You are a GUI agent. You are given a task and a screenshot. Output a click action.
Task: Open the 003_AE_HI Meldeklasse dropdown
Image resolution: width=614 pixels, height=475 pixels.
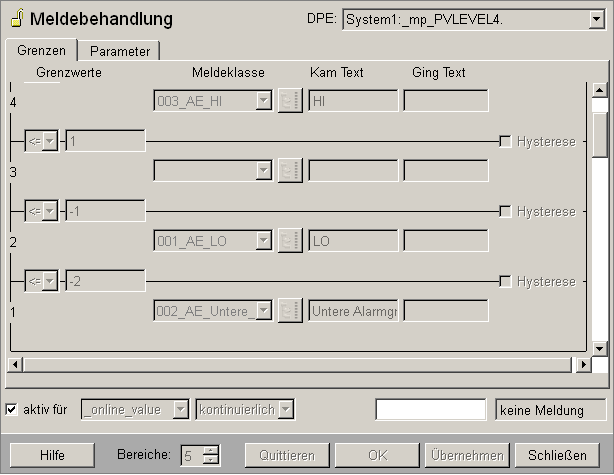[264, 101]
